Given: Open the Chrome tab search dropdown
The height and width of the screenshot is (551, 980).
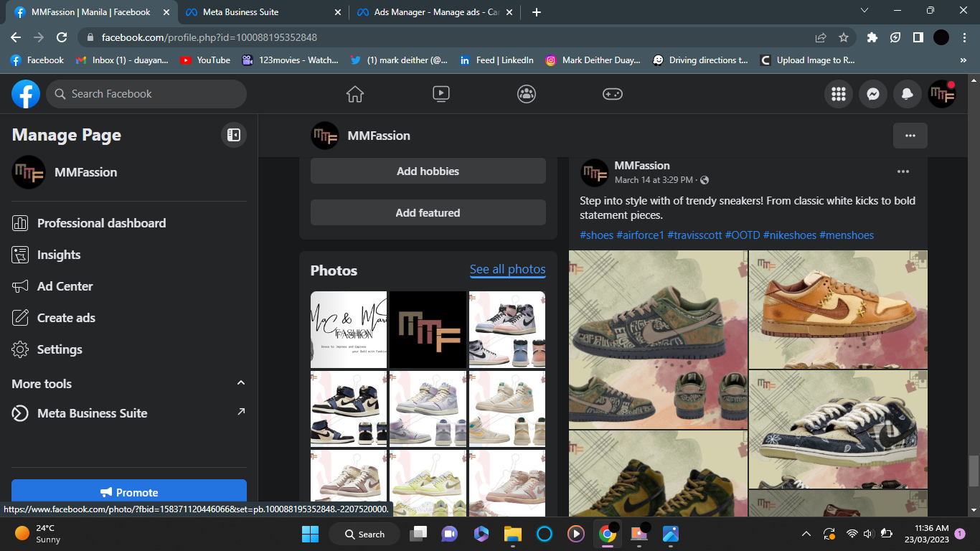Looking at the screenshot, I should tap(864, 10).
